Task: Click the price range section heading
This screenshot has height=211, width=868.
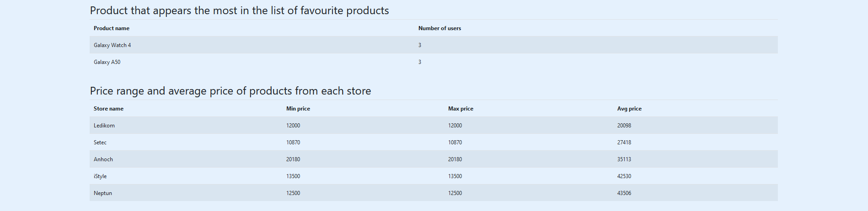Action: point(230,91)
